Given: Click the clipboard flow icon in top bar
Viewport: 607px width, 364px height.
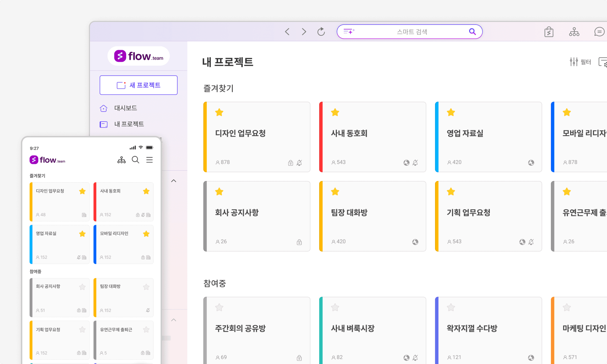Looking at the screenshot, I should pyautogui.click(x=549, y=32).
